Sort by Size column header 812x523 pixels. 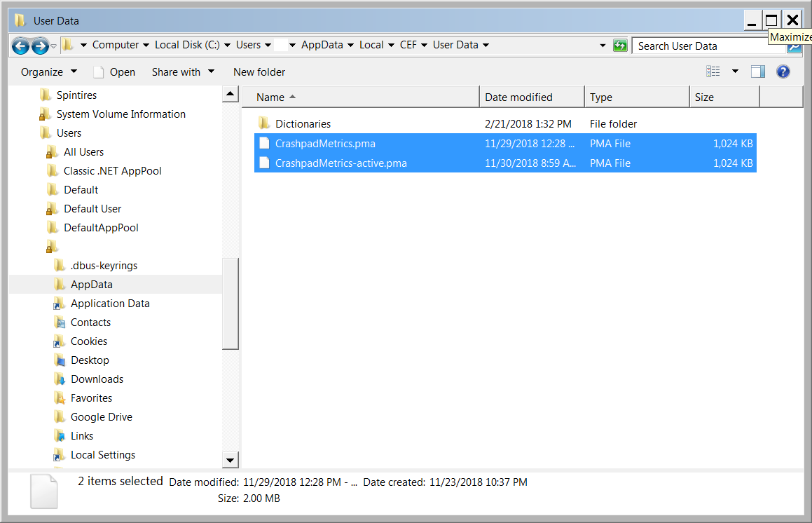point(724,97)
